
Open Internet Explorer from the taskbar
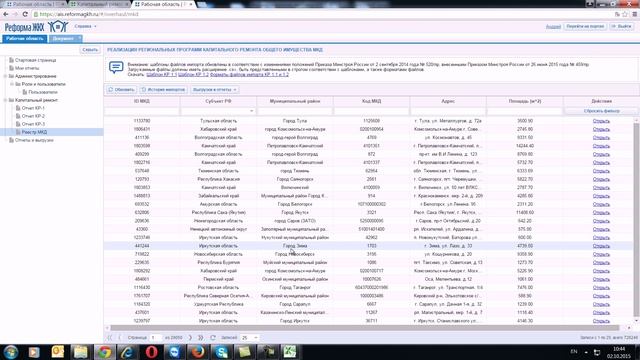(x=127, y=352)
